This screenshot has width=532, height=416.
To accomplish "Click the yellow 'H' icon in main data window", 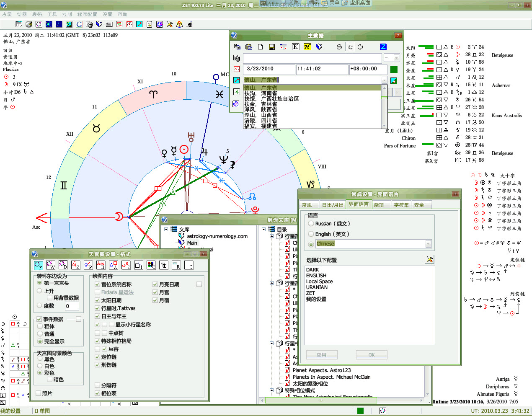I will (307, 47).
